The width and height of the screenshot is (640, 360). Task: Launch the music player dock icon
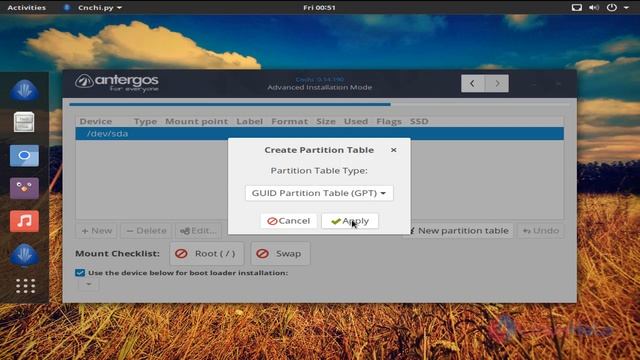click(24, 221)
